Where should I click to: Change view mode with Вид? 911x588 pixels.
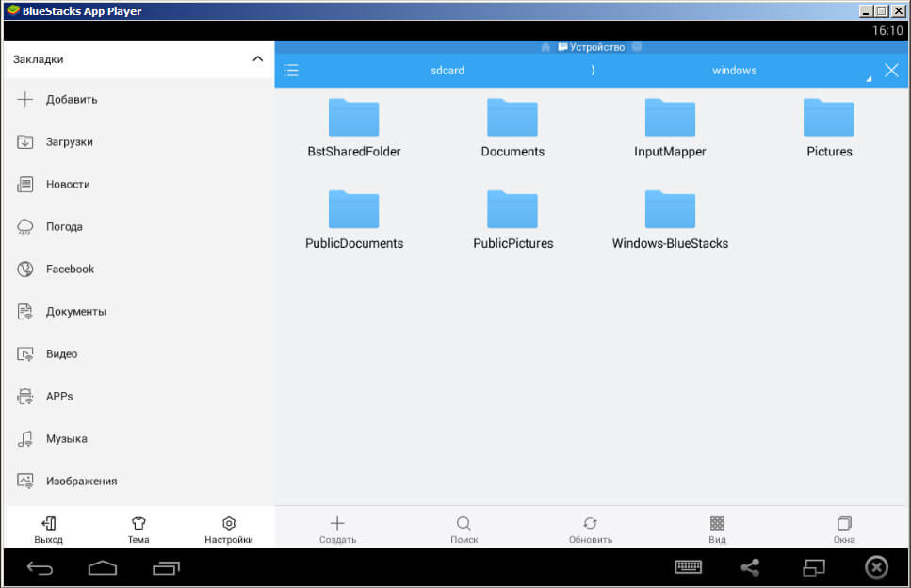click(718, 530)
